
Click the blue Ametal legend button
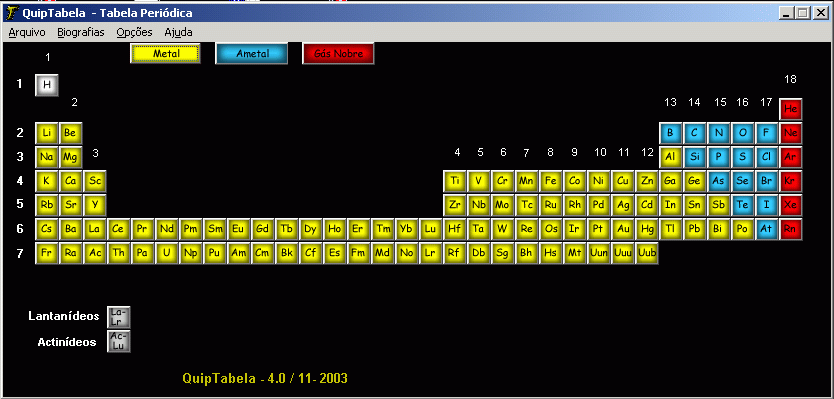(x=252, y=54)
